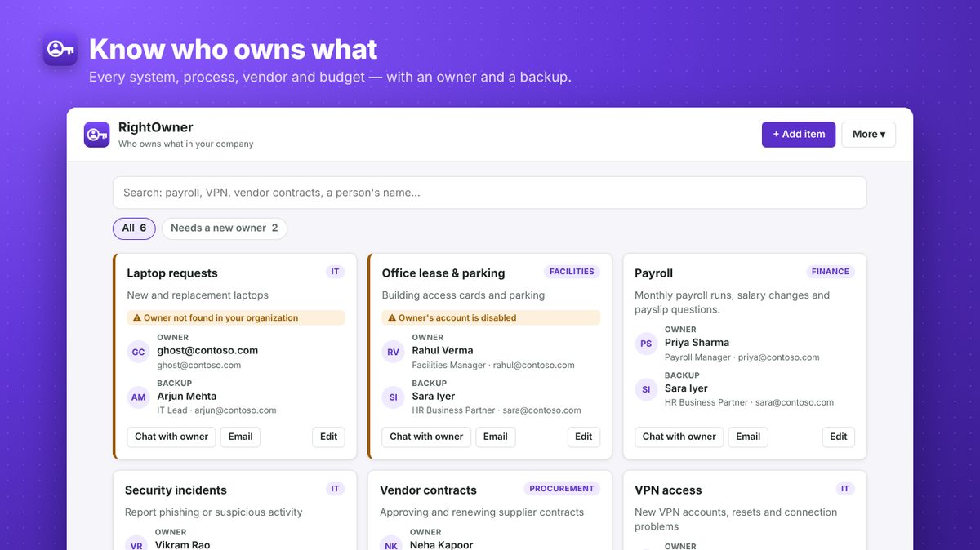The width and height of the screenshot is (980, 550).
Task: Email the Office lease & parking owner
Action: [x=496, y=437]
